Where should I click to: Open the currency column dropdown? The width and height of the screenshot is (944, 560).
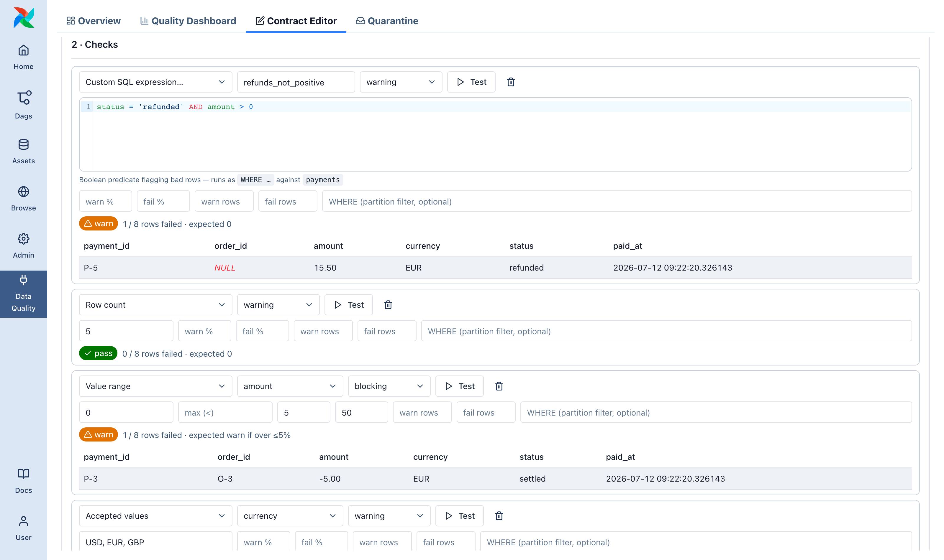[290, 516]
